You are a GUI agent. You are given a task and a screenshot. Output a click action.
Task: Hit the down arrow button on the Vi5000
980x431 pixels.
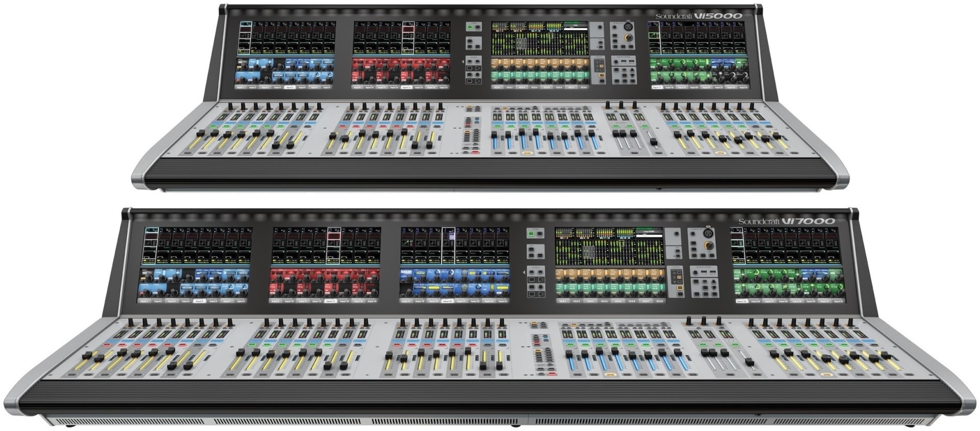632,75
